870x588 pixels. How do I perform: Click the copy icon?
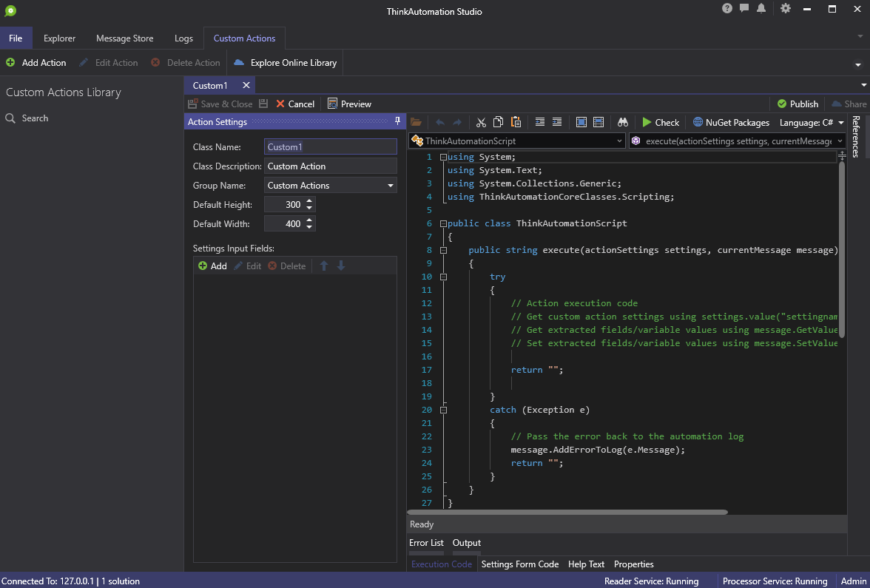[499, 123]
